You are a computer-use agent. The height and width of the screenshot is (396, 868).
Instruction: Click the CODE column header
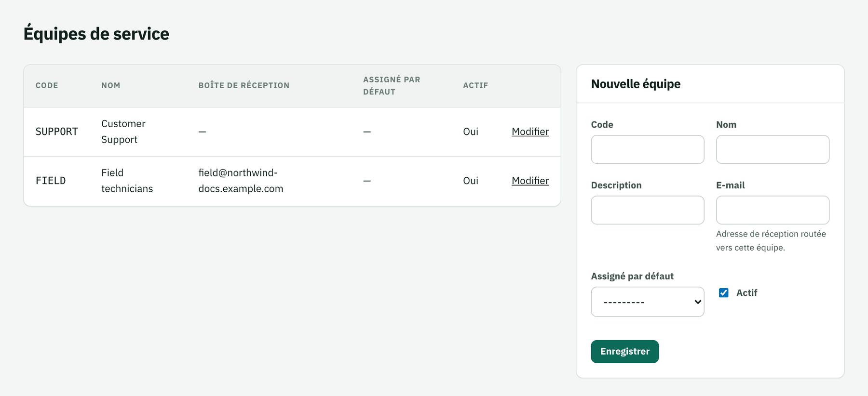[47, 85]
